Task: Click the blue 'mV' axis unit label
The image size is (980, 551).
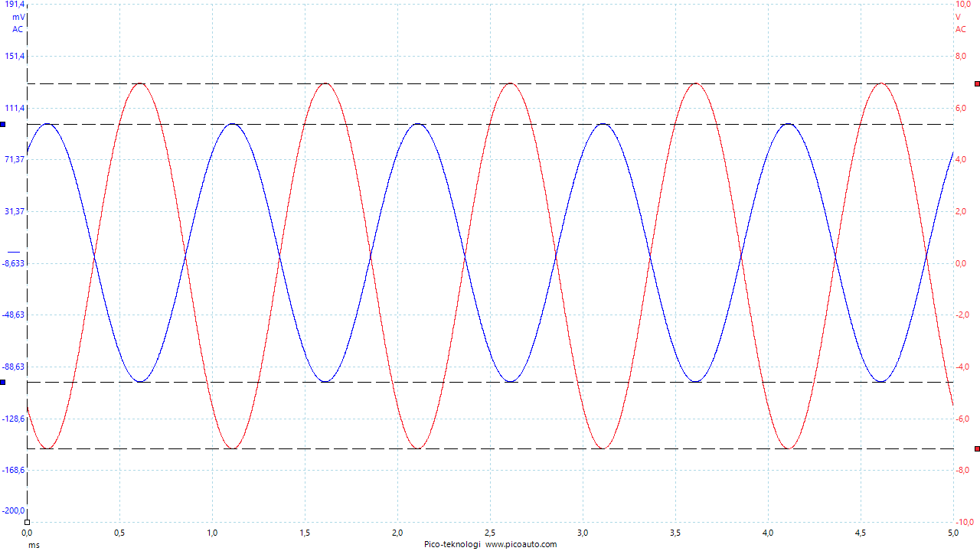Action: click(18, 17)
